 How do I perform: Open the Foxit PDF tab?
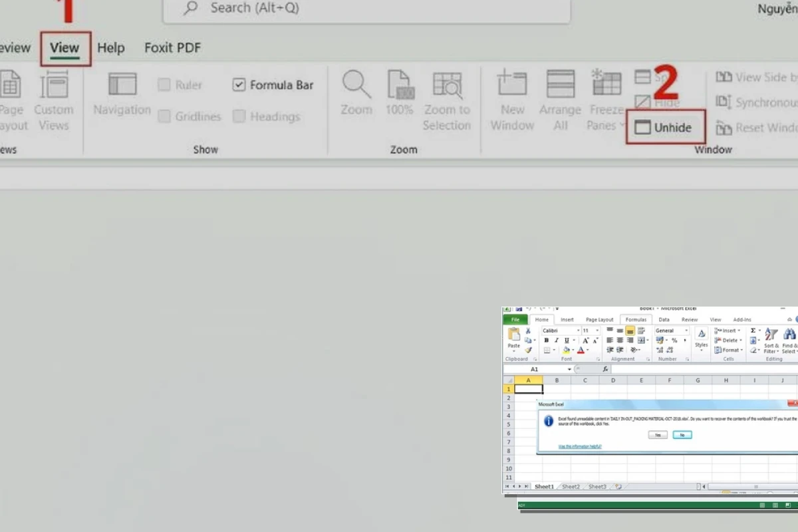172,48
